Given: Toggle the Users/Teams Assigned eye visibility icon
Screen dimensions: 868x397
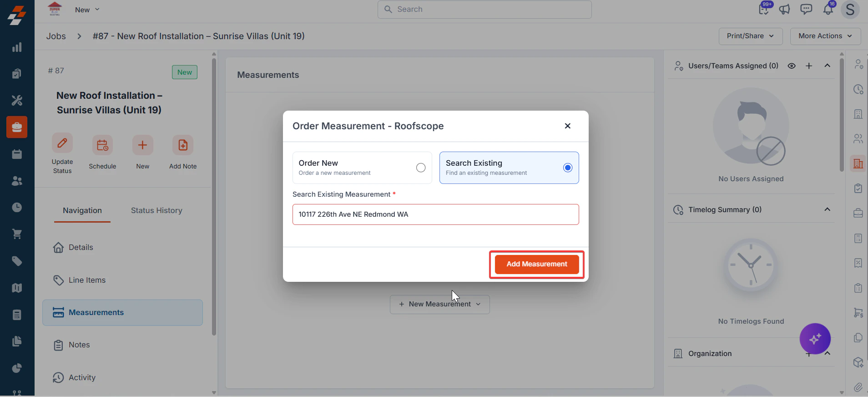Looking at the screenshot, I should tap(792, 66).
